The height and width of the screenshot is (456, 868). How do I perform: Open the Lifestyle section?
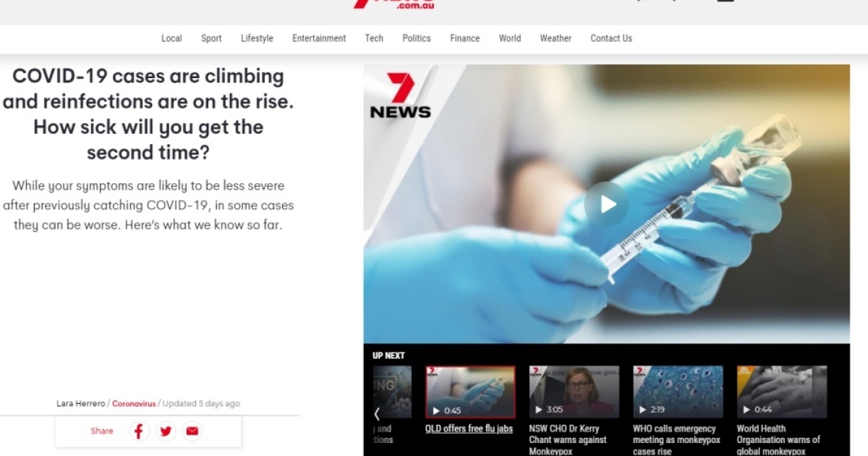(x=257, y=38)
